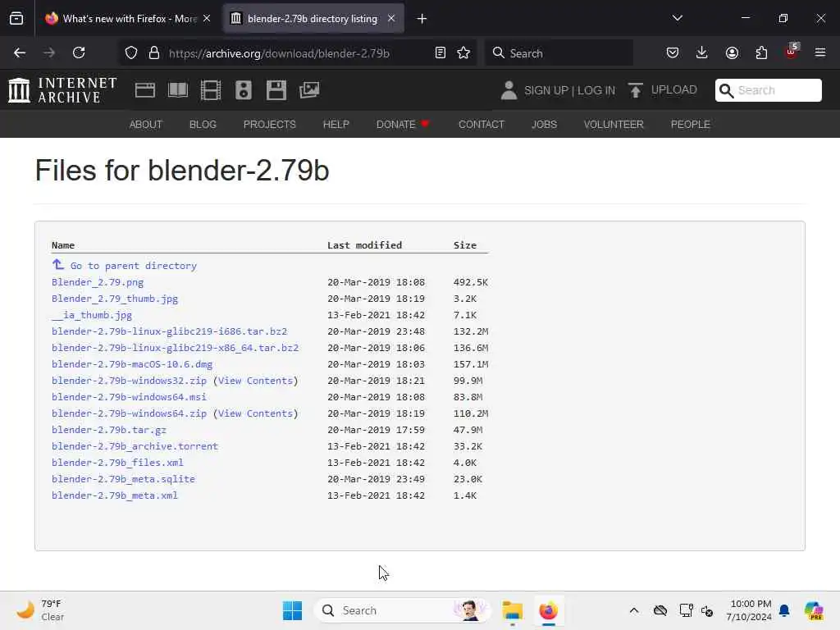Open the HELP menu item
Image resolution: width=840 pixels, height=630 pixels.
[336, 125]
